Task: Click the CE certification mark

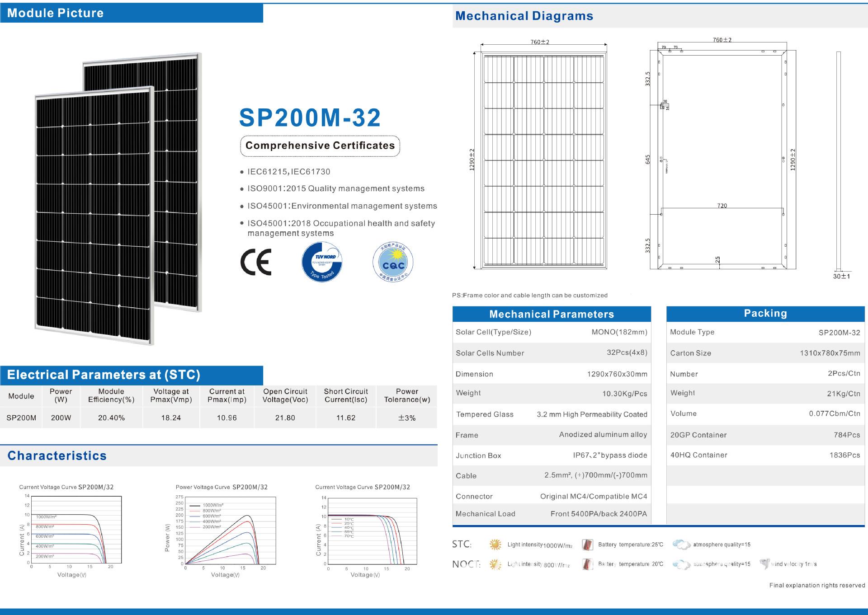Action: pyautogui.click(x=256, y=262)
